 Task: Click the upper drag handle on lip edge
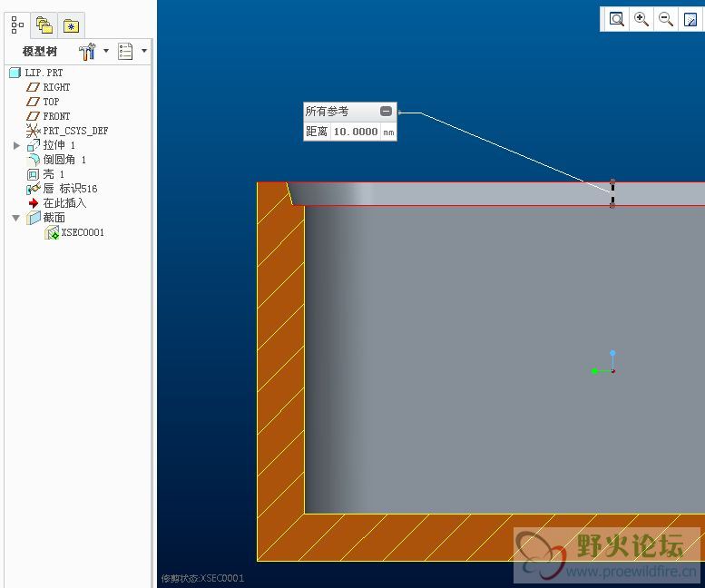point(612,181)
